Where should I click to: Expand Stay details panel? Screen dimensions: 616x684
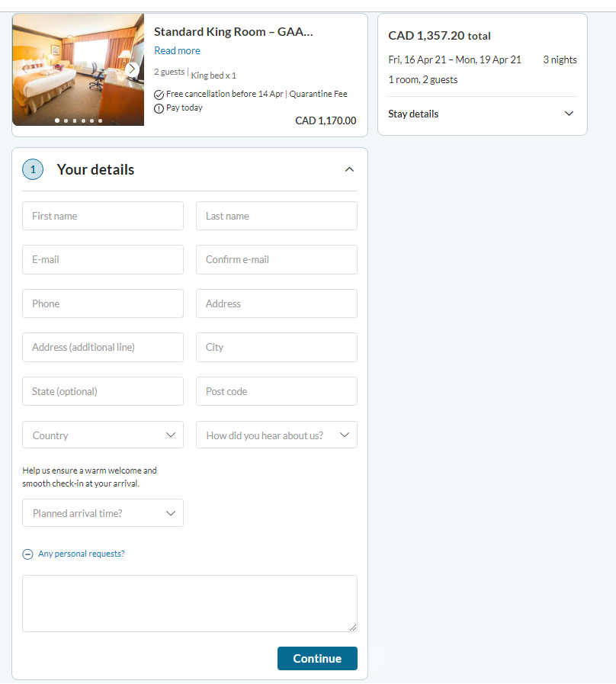click(x=569, y=114)
